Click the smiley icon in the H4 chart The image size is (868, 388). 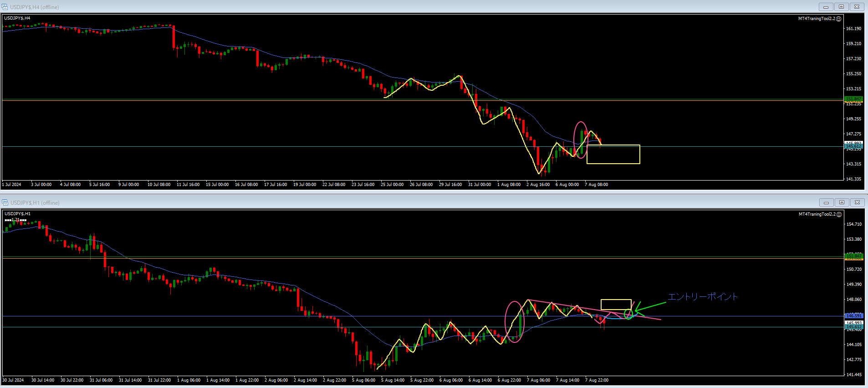tap(839, 19)
